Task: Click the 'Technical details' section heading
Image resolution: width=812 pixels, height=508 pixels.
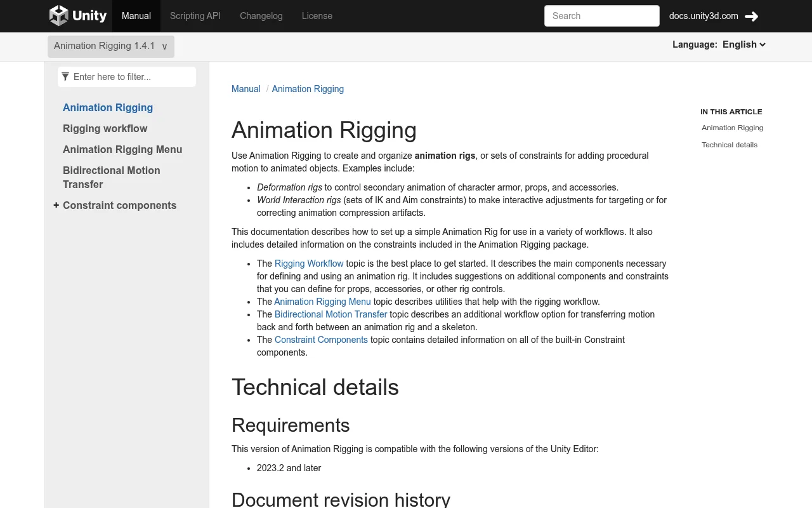Action: pyautogui.click(x=315, y=387)
